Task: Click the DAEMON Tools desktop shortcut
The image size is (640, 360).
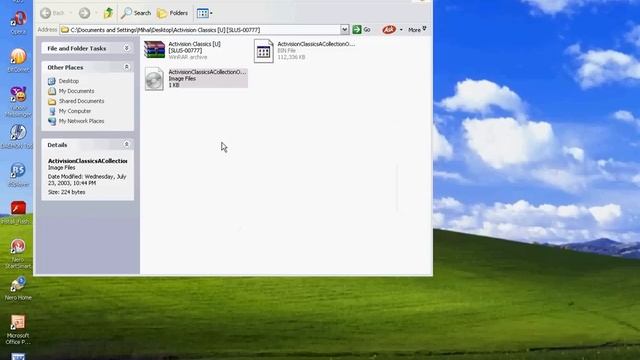Action: pos(18,136)
